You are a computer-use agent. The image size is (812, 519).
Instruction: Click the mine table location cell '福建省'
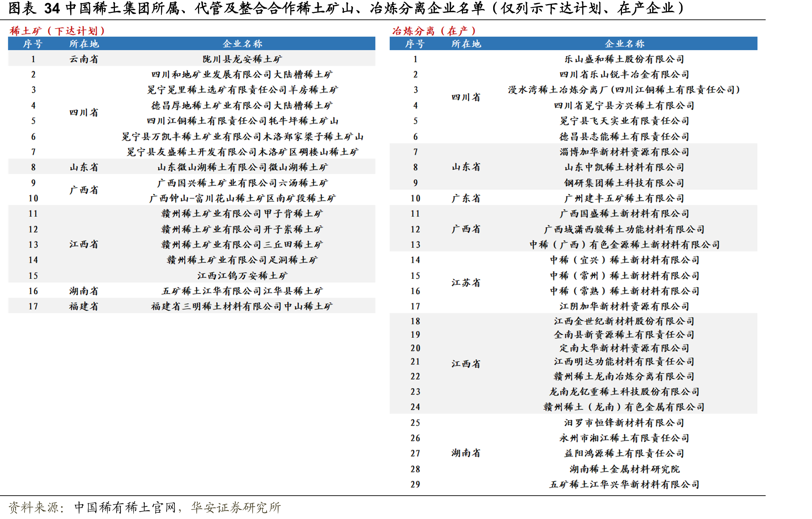click(x=84, y=306)
